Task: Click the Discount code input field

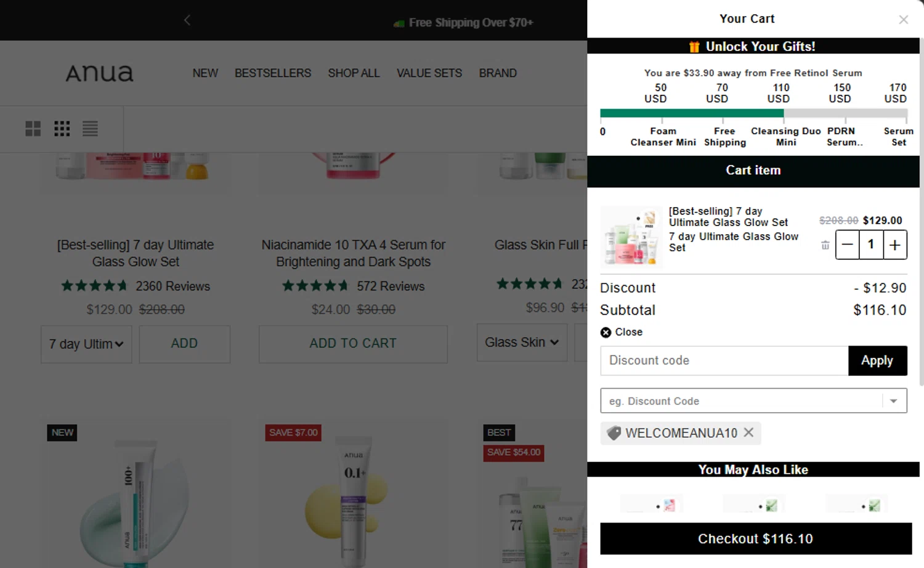Action: pos(724,360)
